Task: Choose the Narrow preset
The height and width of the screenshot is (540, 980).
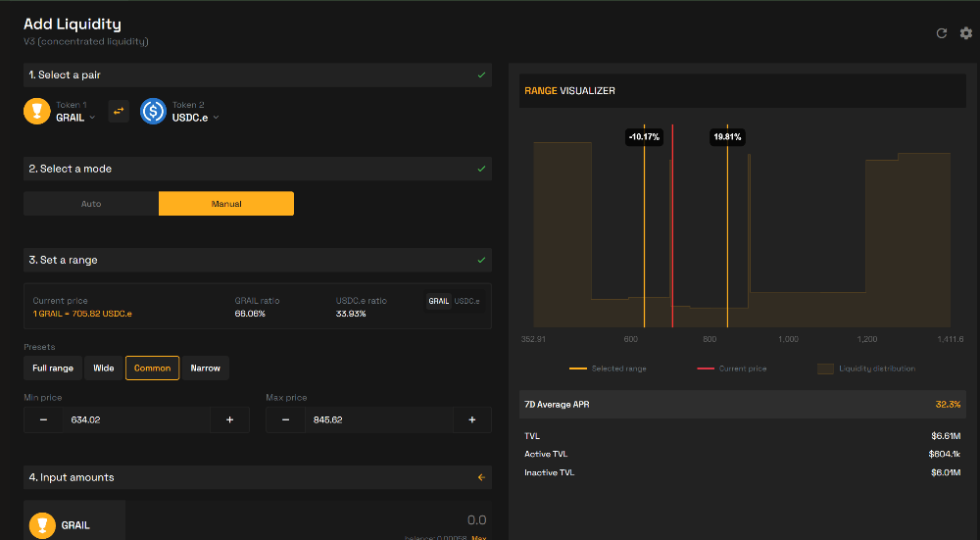Action: (x=206, y=368)
